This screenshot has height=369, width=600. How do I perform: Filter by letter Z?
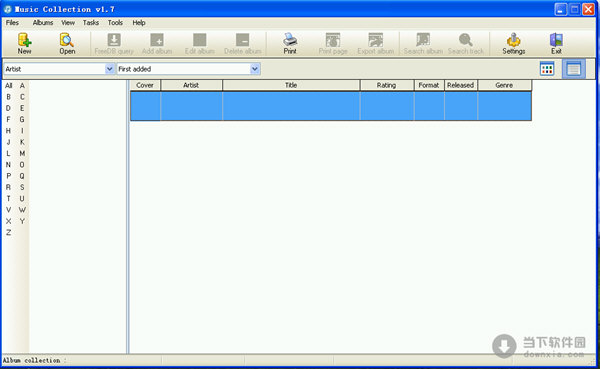tap(8, 232)
